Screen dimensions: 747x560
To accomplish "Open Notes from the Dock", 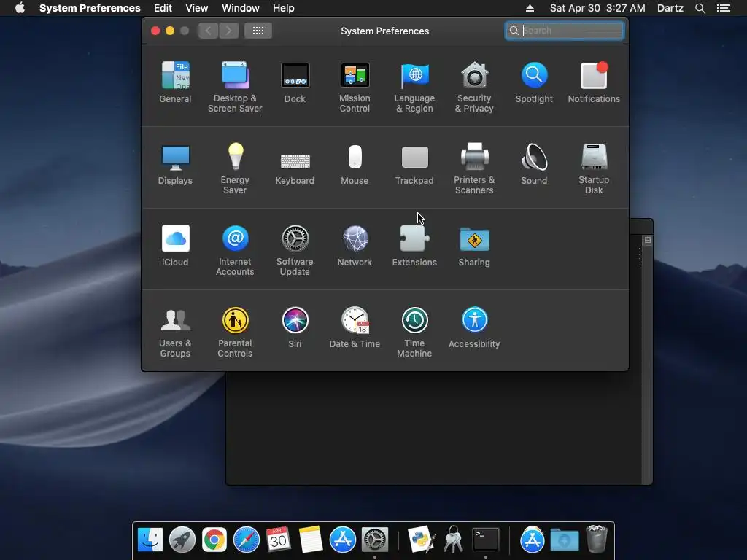I will [311, 540].
